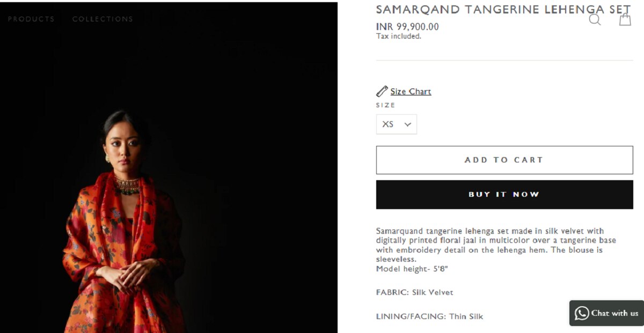Click the ruler icon beside Size Chart
Viewport: 644px width, 333px height.
tap(382, 91)
